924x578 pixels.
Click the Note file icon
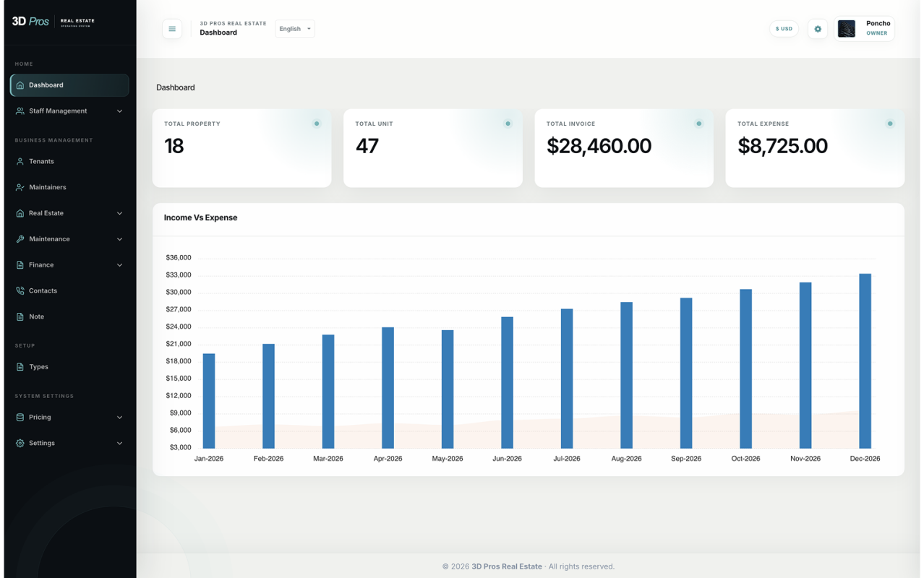pos(20,316)
